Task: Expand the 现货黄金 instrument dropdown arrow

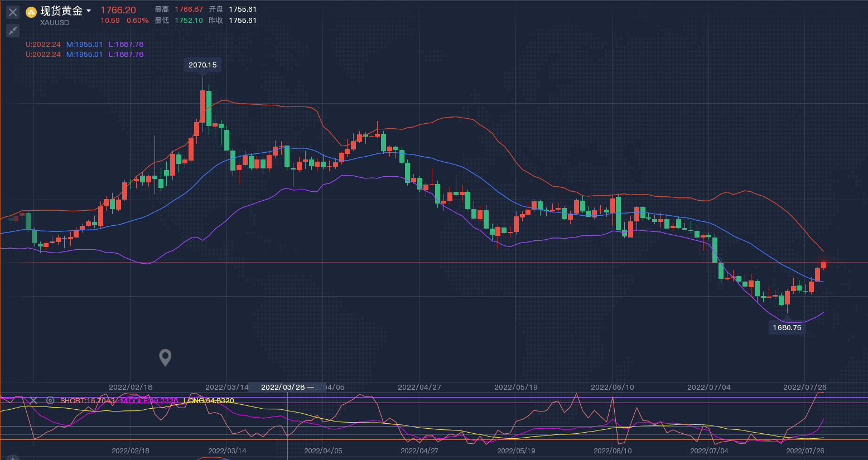Action: click(x=89, y=11)
